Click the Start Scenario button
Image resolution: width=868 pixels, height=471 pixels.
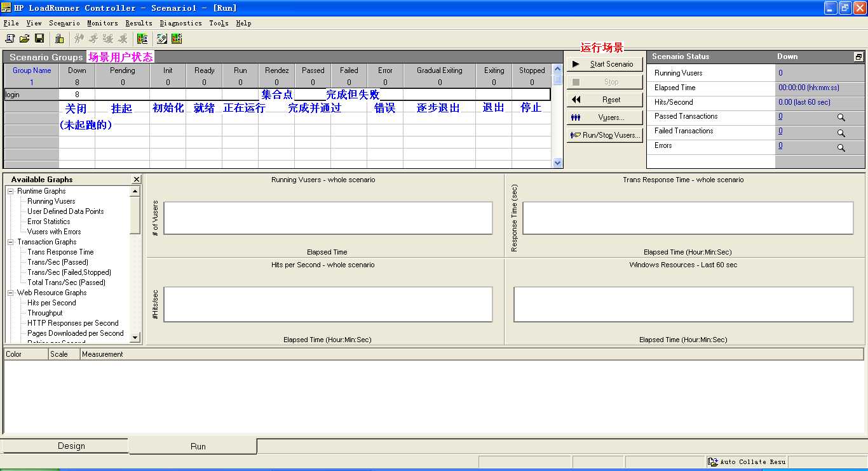604,64
